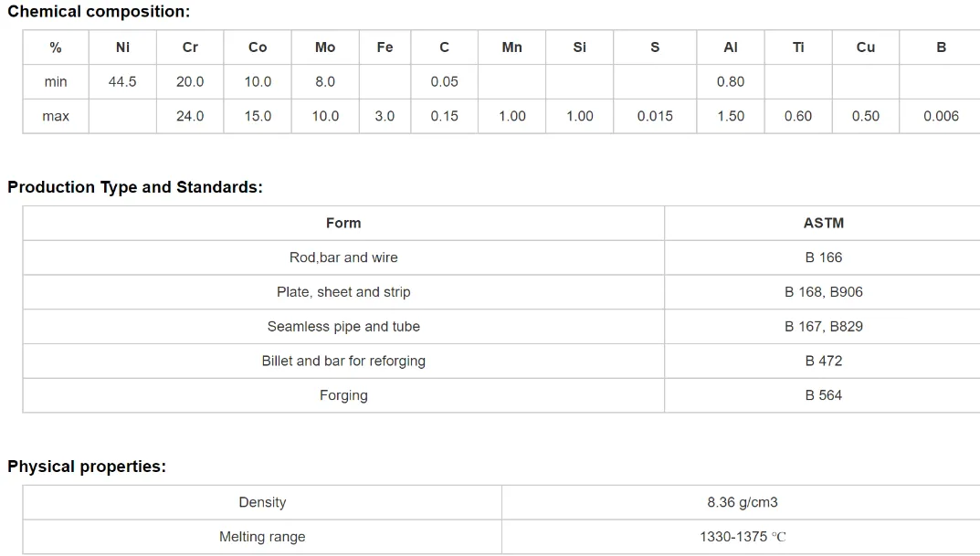Select the "Rod,bar and wire" row
Image resolution: width=980 pixels, height=556 pixels.
click(343, 257)
